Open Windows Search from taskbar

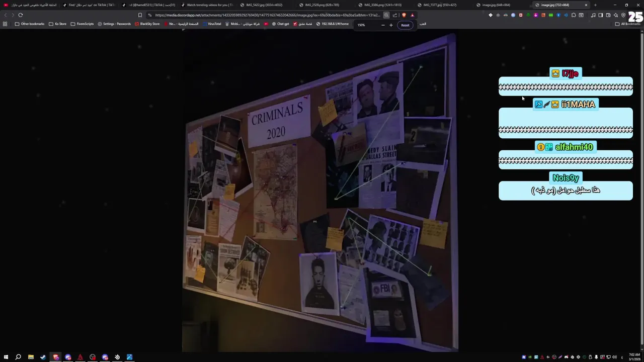pyautogui.click(x=18, y=357)
